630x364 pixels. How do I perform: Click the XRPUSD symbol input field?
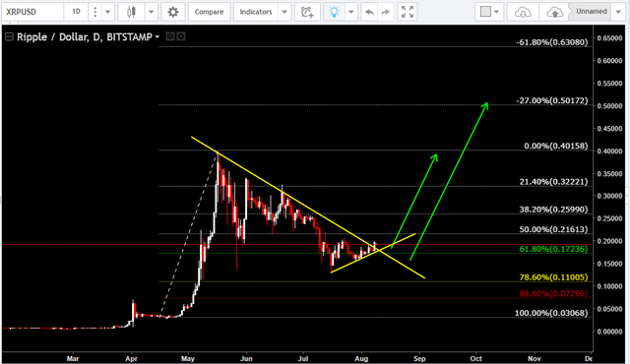pyautogui.click(x=32, y=12)
